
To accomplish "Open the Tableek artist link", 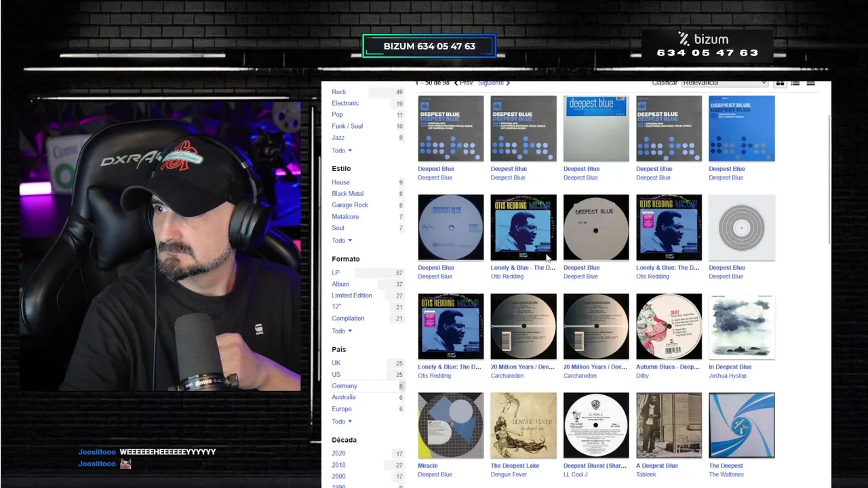I will pyautogui.click(x=646, y=474).
